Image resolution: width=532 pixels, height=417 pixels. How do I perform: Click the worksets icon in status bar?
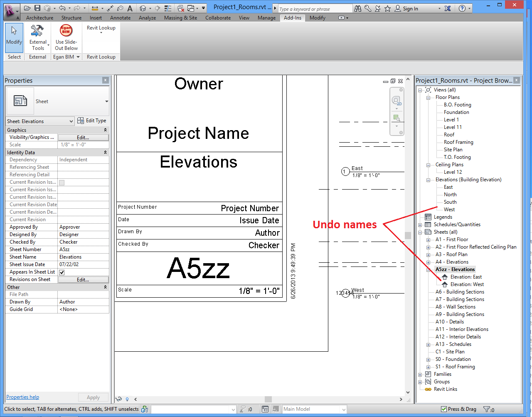click(x=145, y=409)
